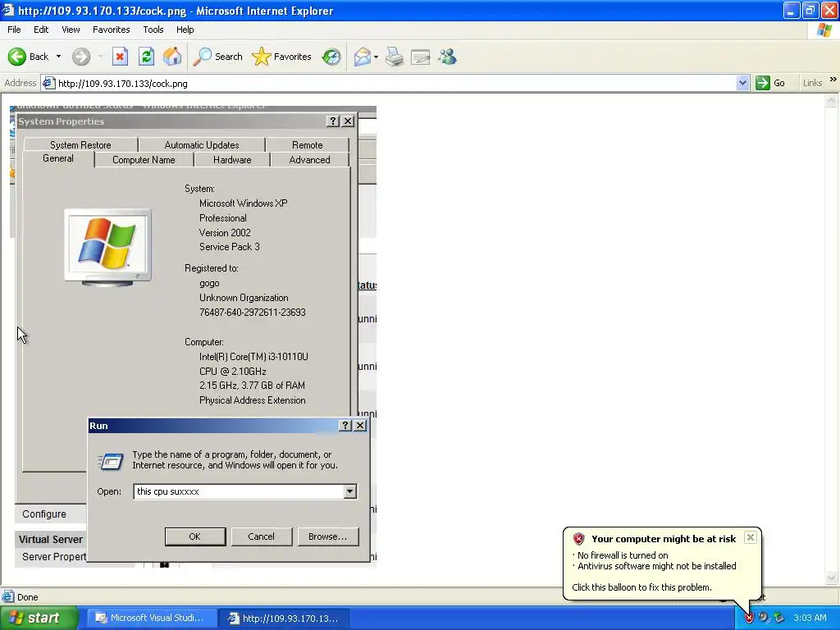840x630 pixels.
Task: Click the Forward navigation arrow
Action: click(x=81, y=57)
